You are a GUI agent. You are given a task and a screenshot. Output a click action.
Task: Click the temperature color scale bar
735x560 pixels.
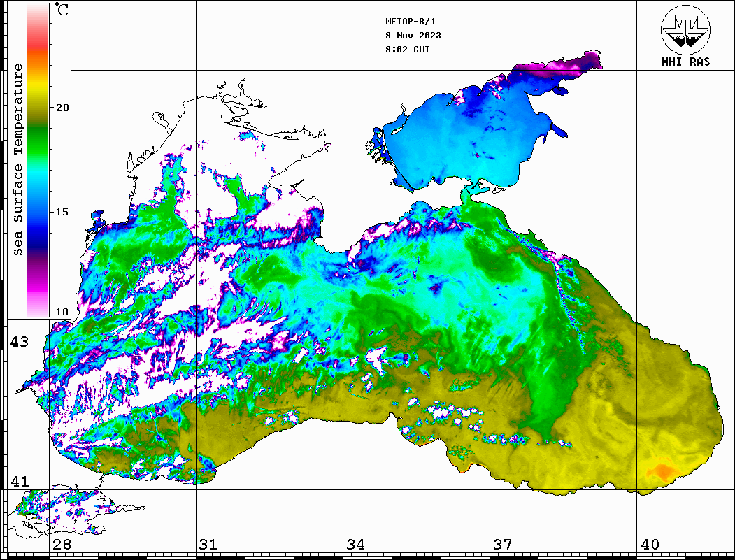click(38, 160)
